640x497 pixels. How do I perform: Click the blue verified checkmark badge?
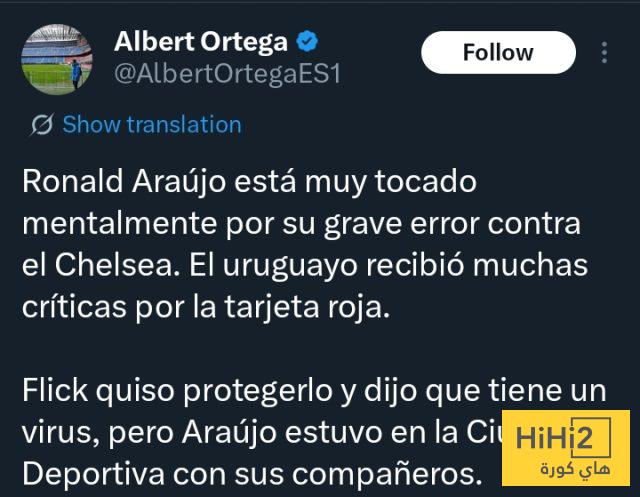pyautogui.click(x=307, y=41)
